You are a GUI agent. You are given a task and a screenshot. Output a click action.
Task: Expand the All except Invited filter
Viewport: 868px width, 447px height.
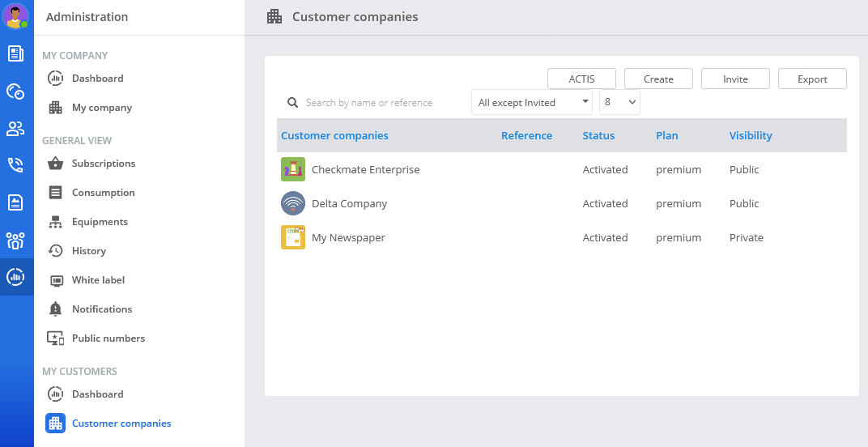[x=531, y=103]
